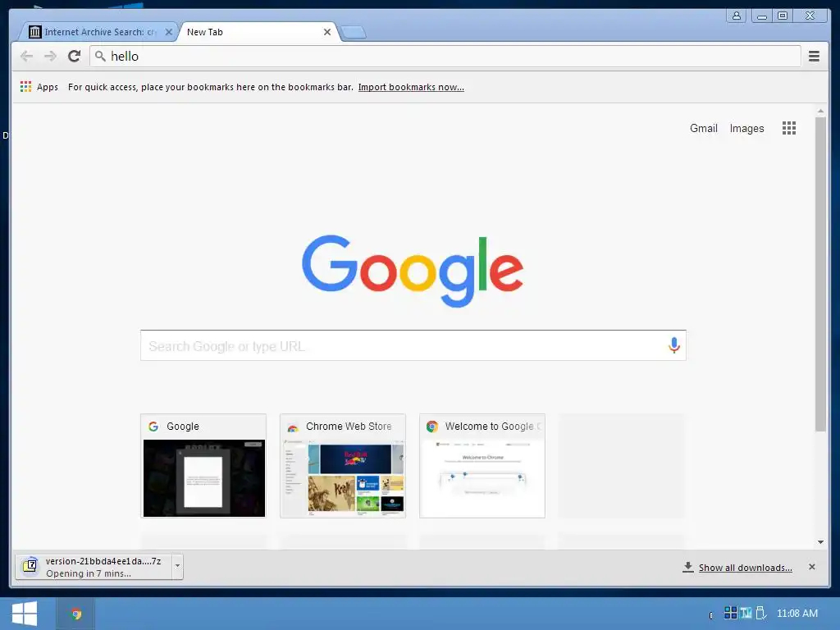Open the Chrome Web Store thumbnail
840x630 pixels.
pyautogui.click(x=343, y=466)
